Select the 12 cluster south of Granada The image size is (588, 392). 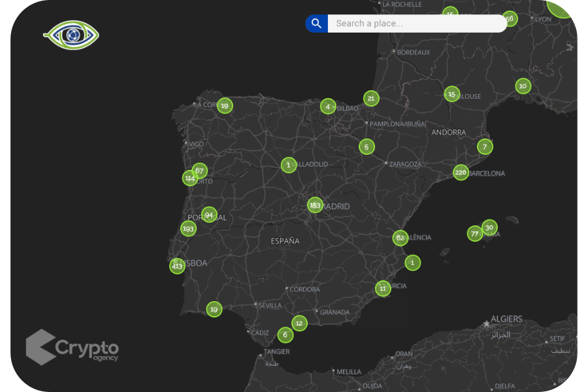click(x=299, y=323)
